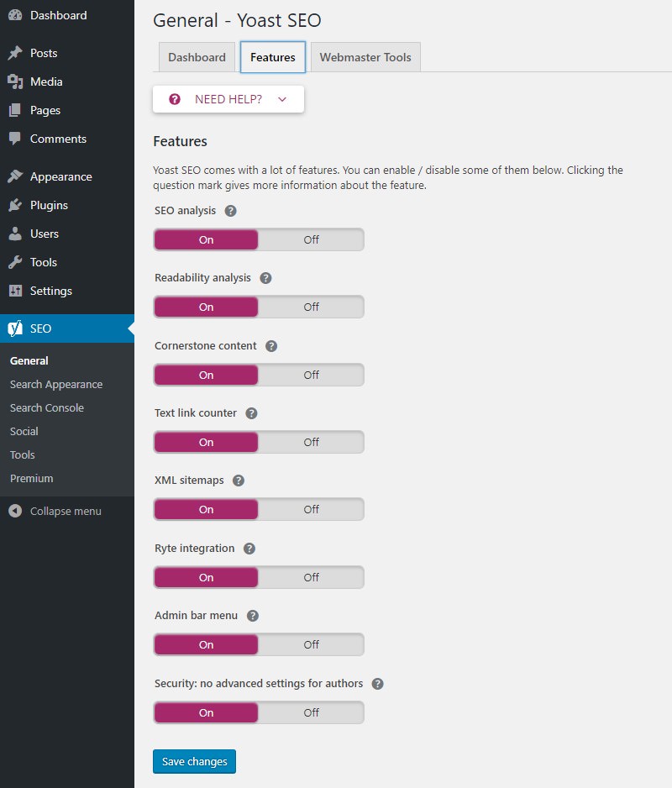Disable the XML sitemaps feature
672x788 pixels.
pyautogui.click(x=311, y=509)
